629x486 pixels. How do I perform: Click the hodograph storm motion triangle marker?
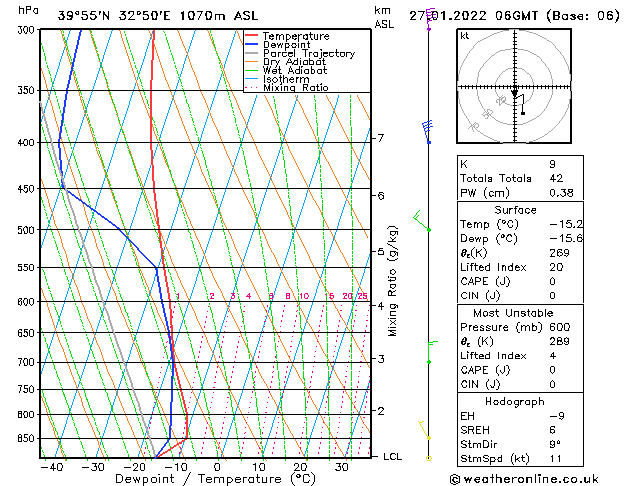tap(514, 93)
